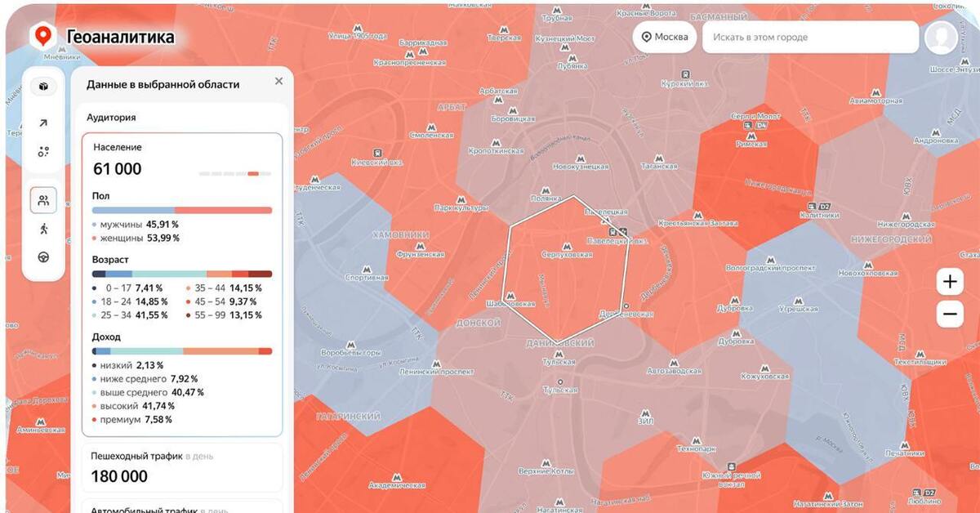Click the Кожуховская metro station marker
Image resolution: width=980 pixels, height=513 pixels.
[764, 367]
